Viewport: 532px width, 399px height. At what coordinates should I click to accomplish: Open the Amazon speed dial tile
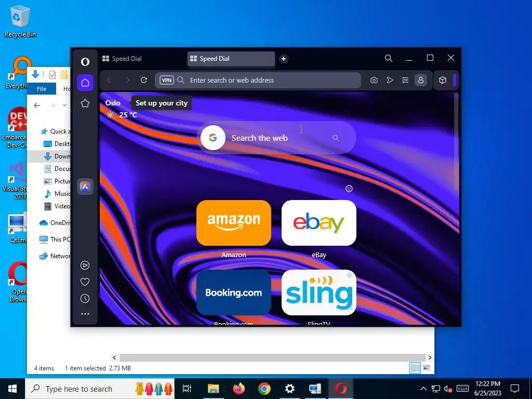coord(234,223)
